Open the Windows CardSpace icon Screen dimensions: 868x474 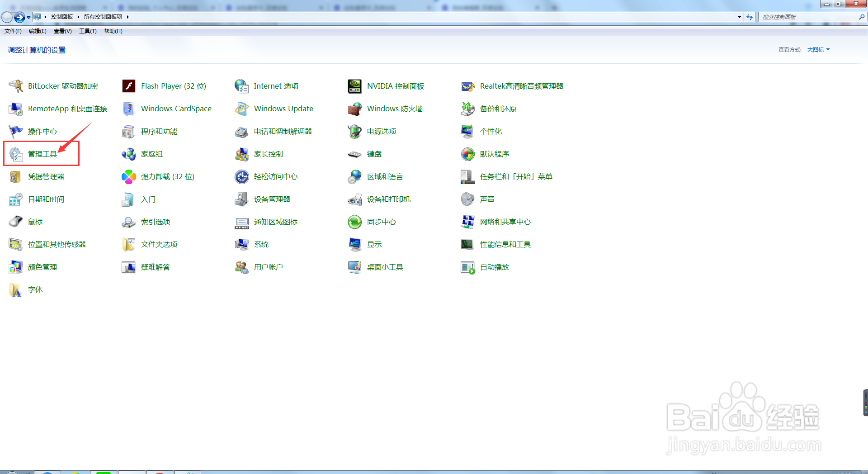(x=129, y=109)
